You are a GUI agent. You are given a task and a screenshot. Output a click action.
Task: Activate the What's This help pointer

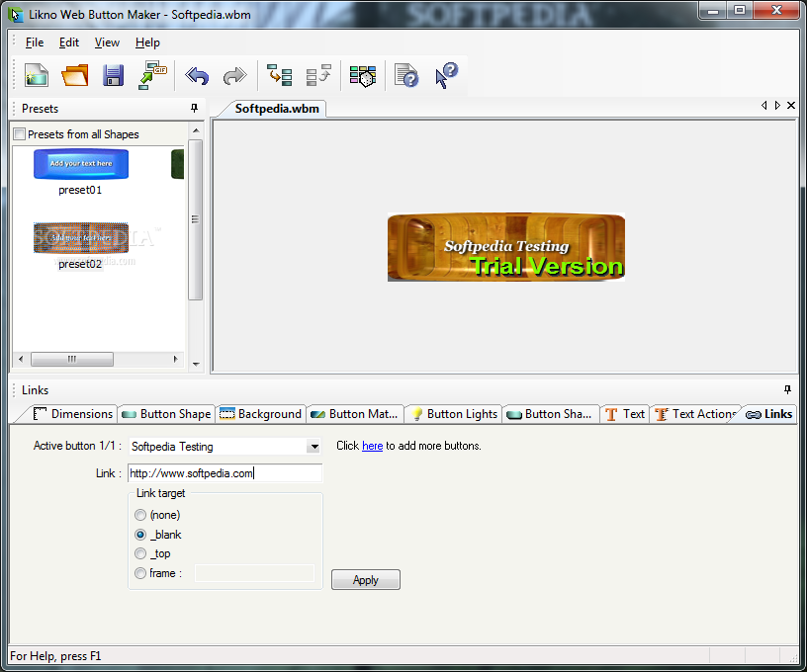tap(446, 75)
